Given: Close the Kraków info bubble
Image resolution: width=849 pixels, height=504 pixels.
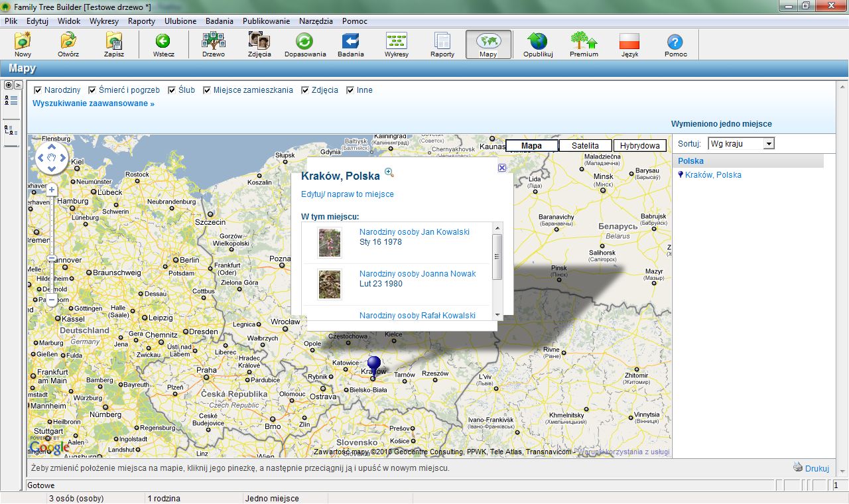Looking at the screenshot, I should [502, 168].
